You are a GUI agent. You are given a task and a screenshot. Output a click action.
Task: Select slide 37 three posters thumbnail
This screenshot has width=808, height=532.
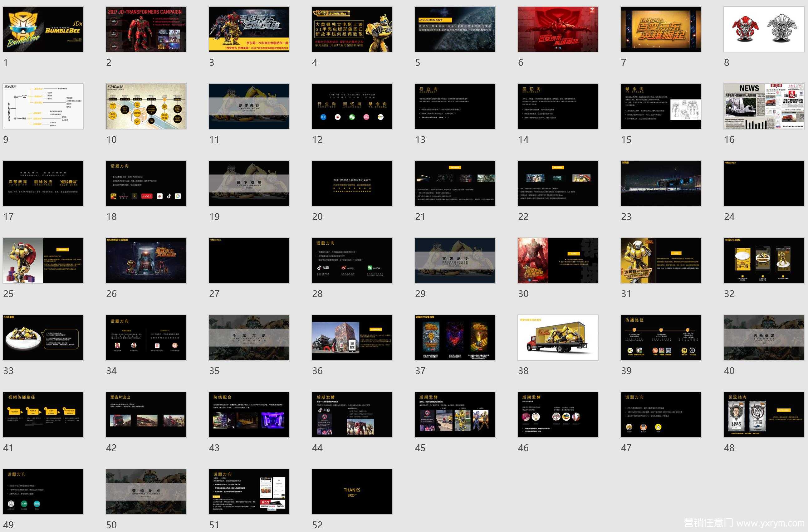click(455, 338)
